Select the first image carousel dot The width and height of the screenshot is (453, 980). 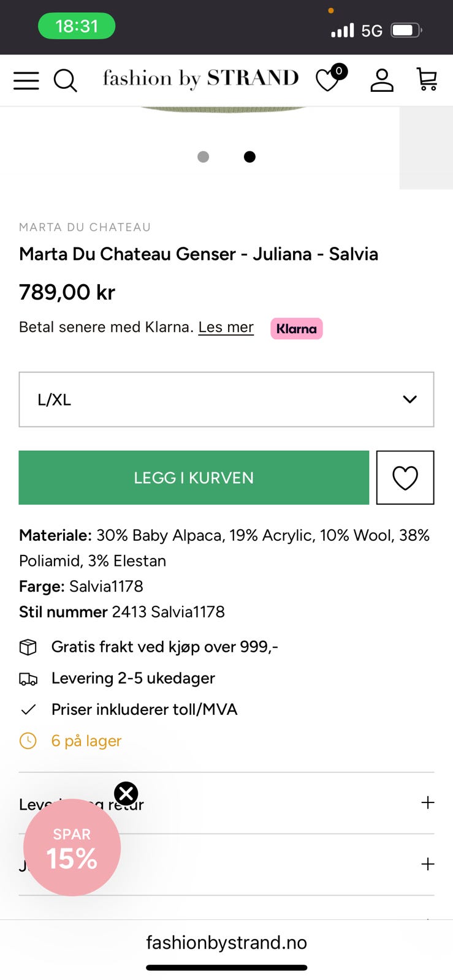(204, 157)
